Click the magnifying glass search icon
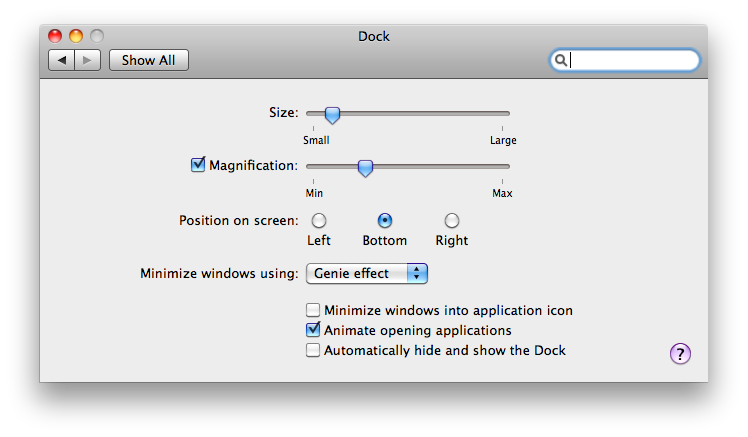Viewport: 748px width, 437px height. pos(561,61)
